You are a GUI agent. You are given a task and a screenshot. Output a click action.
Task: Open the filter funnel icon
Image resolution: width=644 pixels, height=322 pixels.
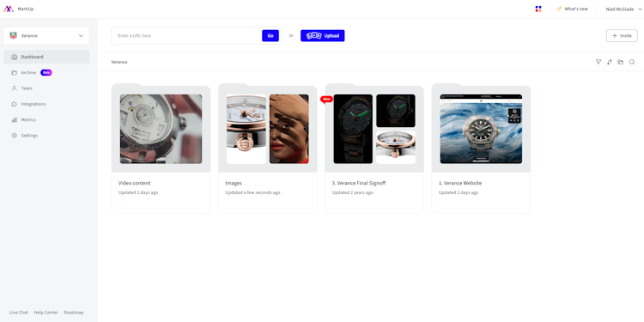(598, 62)
